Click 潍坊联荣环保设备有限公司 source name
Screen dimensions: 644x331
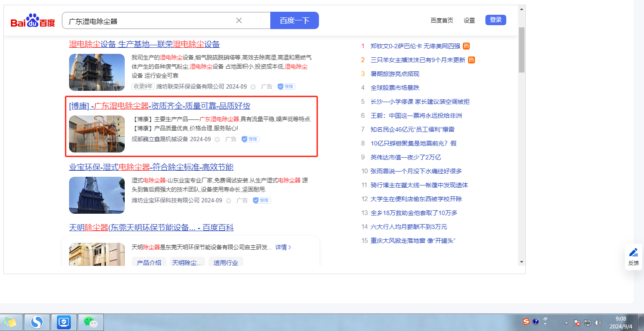(190, 86)
